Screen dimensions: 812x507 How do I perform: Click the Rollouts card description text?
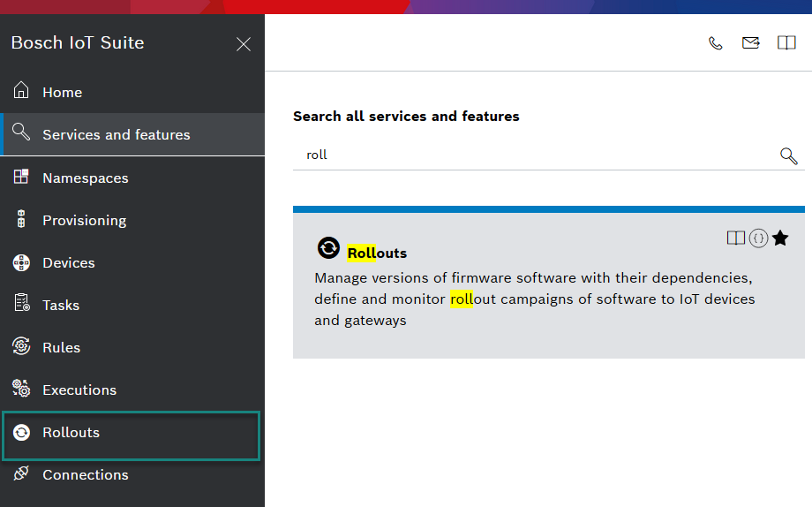point(535,299)
